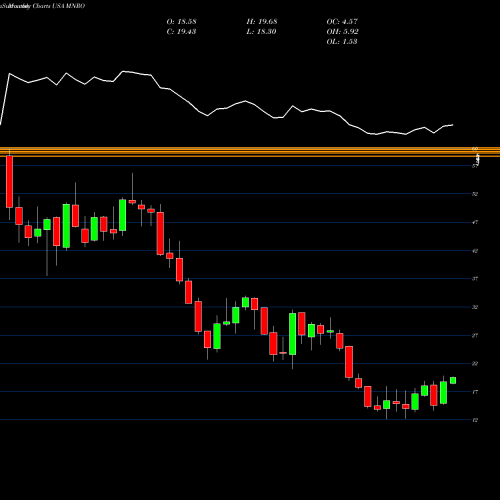Click the 'OH: 5.92' readout
Screen dimensions: 500x500
pos(342,32)
